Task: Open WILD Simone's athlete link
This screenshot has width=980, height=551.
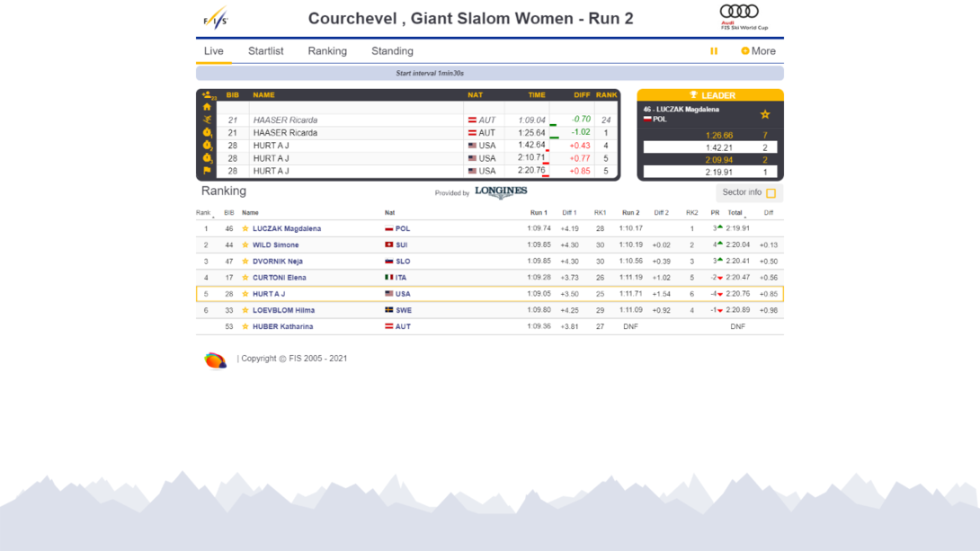Action: 276,244
